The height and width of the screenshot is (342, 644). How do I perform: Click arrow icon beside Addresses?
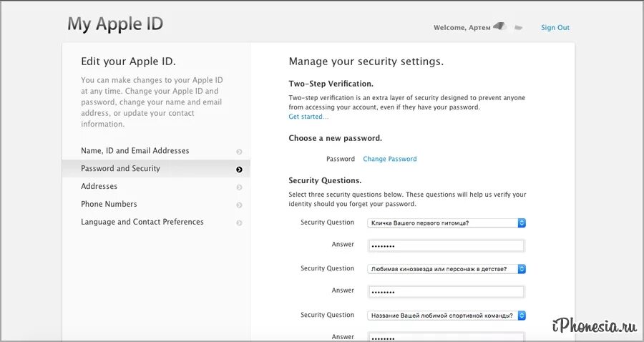[x=239, y=187]
